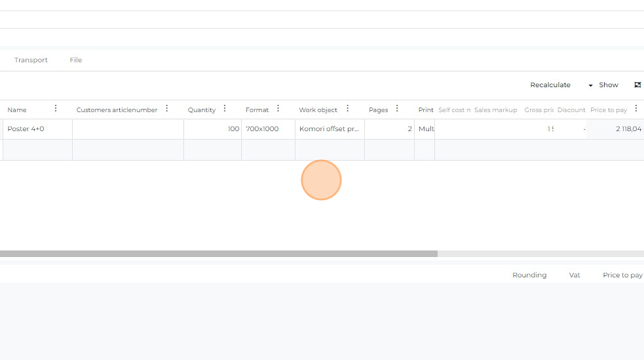Viewport: 644px width, 360px height.
Task: Select the Komori offset Work object cell
Action: click(x=330, y=129)
